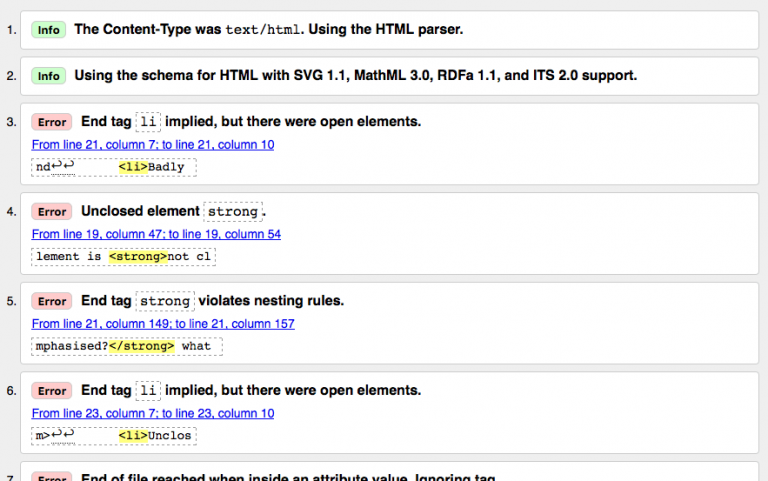Click the highlighted </strong> closing tag in extract
The width and height of the screenshot is (768, 481).
click(x=142, y=346)
